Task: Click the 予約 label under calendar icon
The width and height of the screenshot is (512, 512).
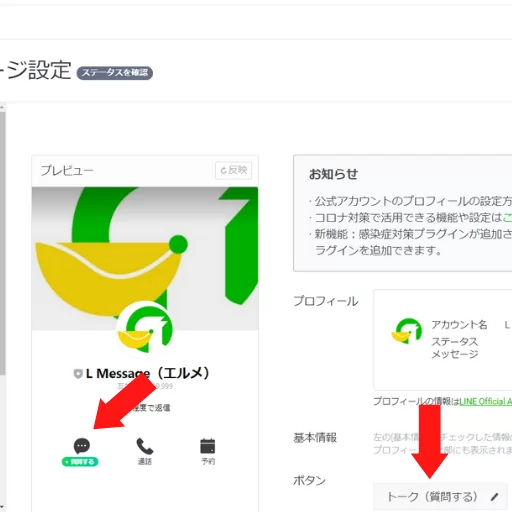Action: point(208,461)
